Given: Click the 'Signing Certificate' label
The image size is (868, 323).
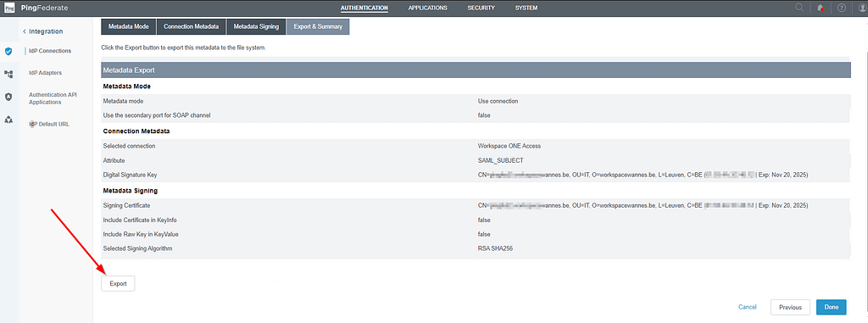Looking at the screenshot, I should click(x=127, y=205).
